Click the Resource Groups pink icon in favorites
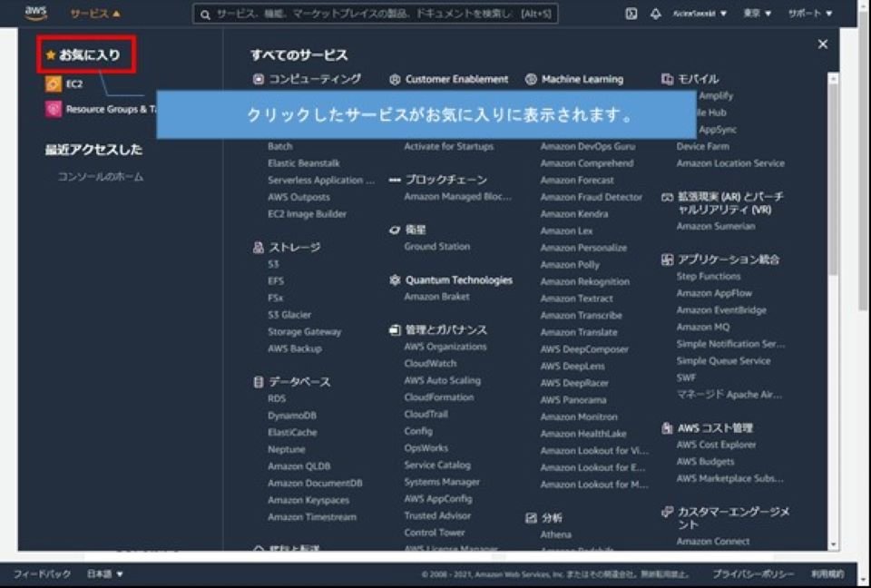This screenshot has width=871, height=588. [54, 109]
